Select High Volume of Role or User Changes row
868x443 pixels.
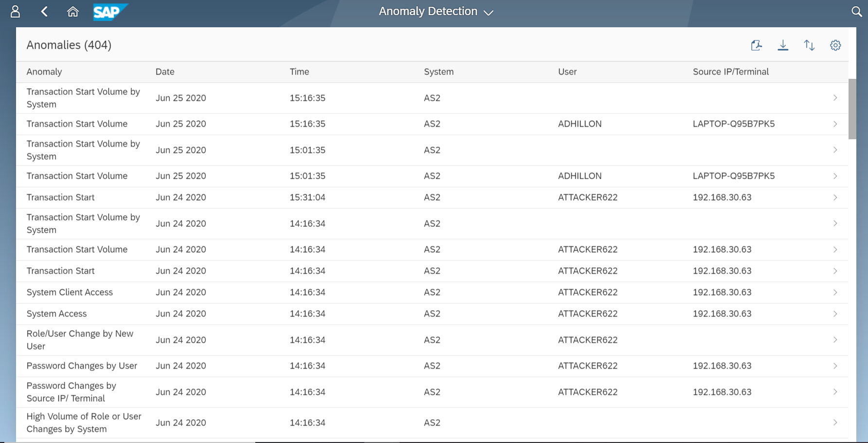(84, 423)
